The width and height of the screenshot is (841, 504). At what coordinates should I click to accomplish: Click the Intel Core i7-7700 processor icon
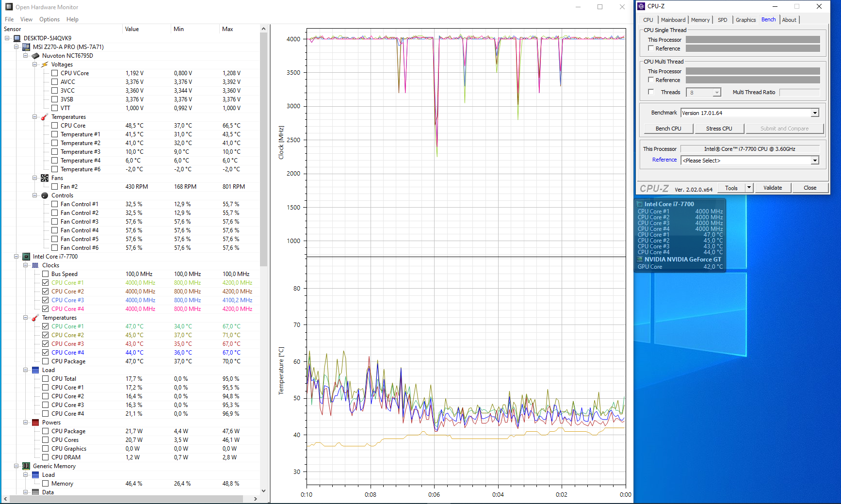tap(26, 257)
